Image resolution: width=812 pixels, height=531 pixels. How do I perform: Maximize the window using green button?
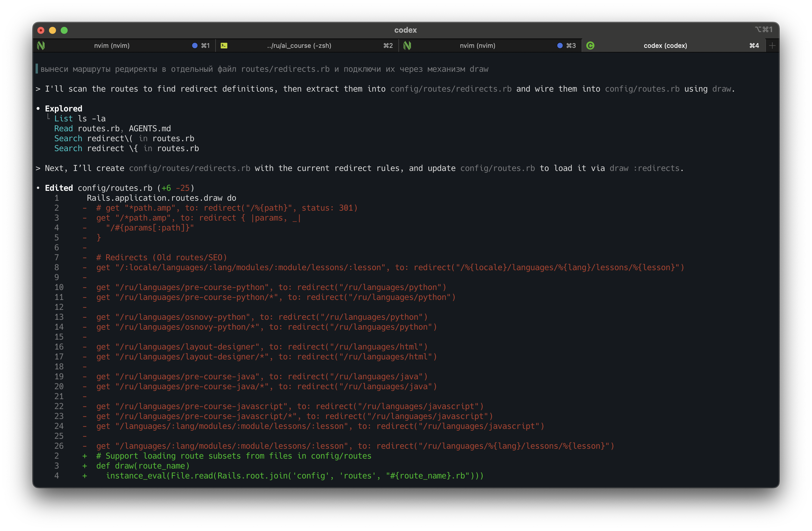(64, 30)
